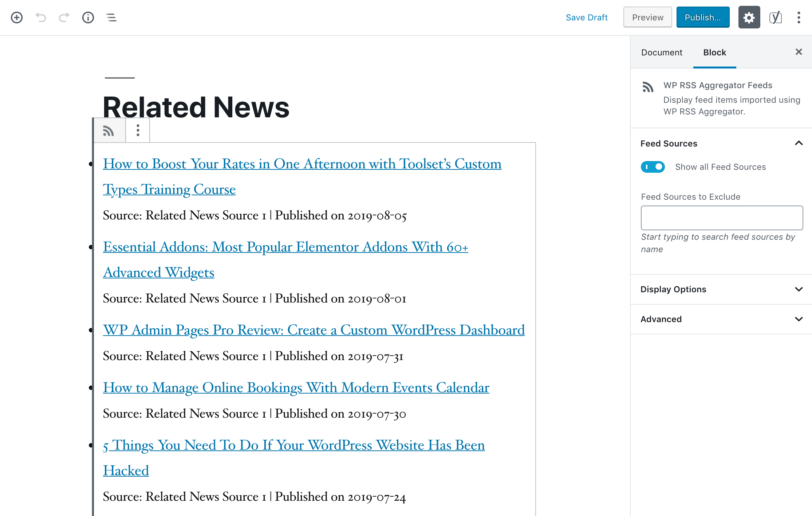Viewport: 812px width, 516px height.
Task: Toggle the settings gear sidebar
Action: (749, 17)
